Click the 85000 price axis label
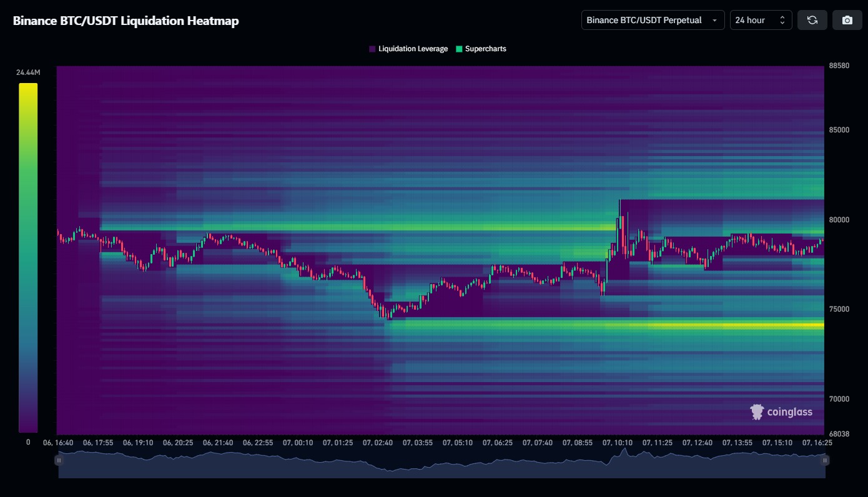 839,130
